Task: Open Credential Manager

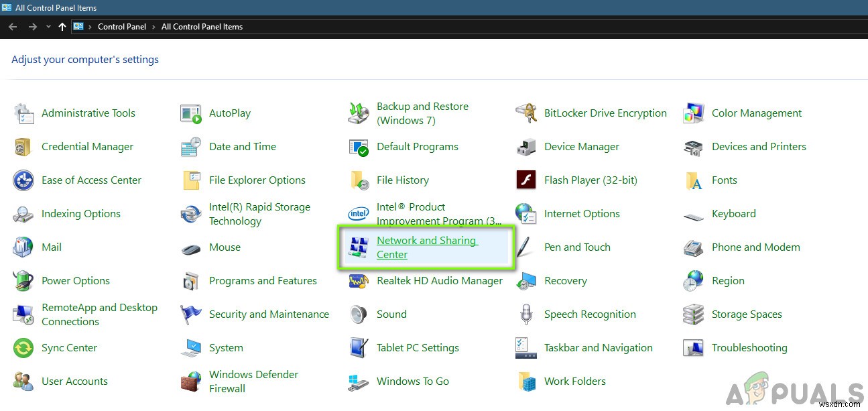Action: 87,146
